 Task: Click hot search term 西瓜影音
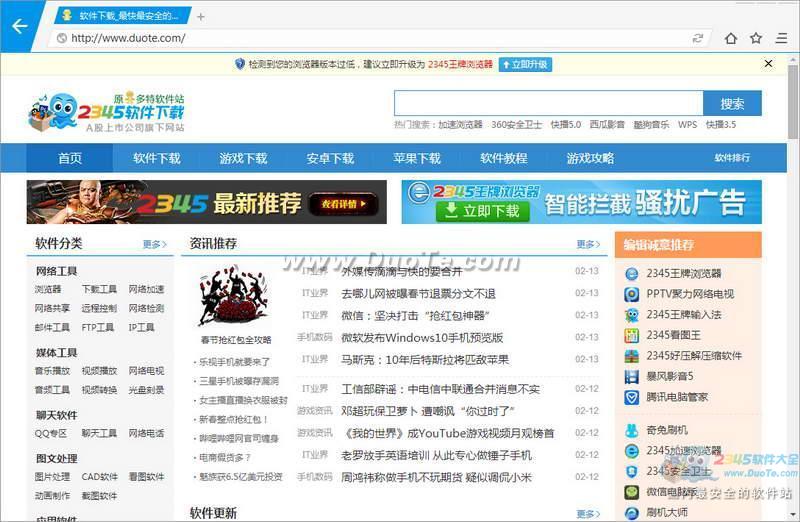(x=607, y=125)
